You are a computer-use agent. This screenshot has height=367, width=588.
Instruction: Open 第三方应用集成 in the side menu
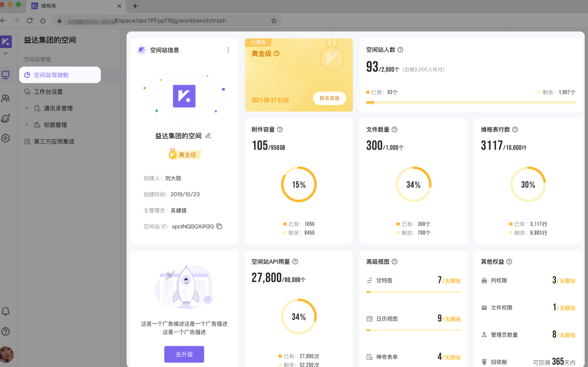(x=54, y=142)
